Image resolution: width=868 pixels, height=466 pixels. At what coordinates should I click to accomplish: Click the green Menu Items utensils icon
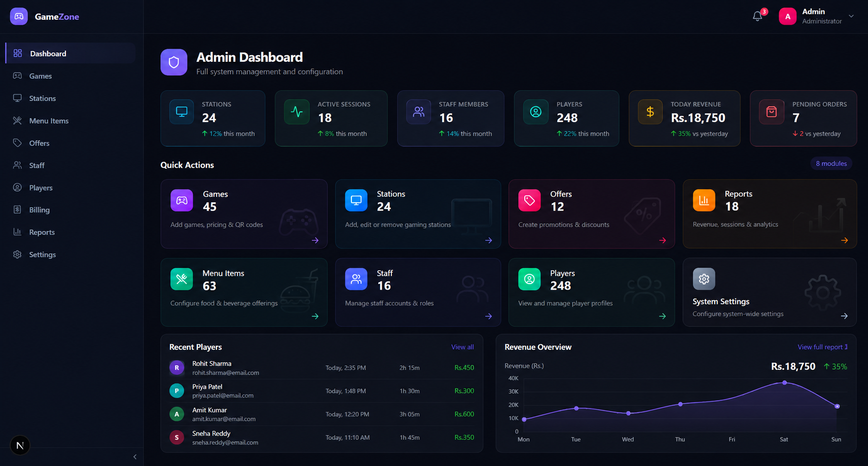click(x=182, y=279)
